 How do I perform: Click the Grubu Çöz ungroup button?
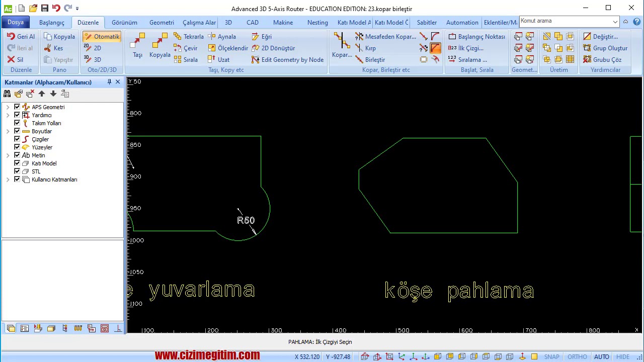[x=602, y=60]
